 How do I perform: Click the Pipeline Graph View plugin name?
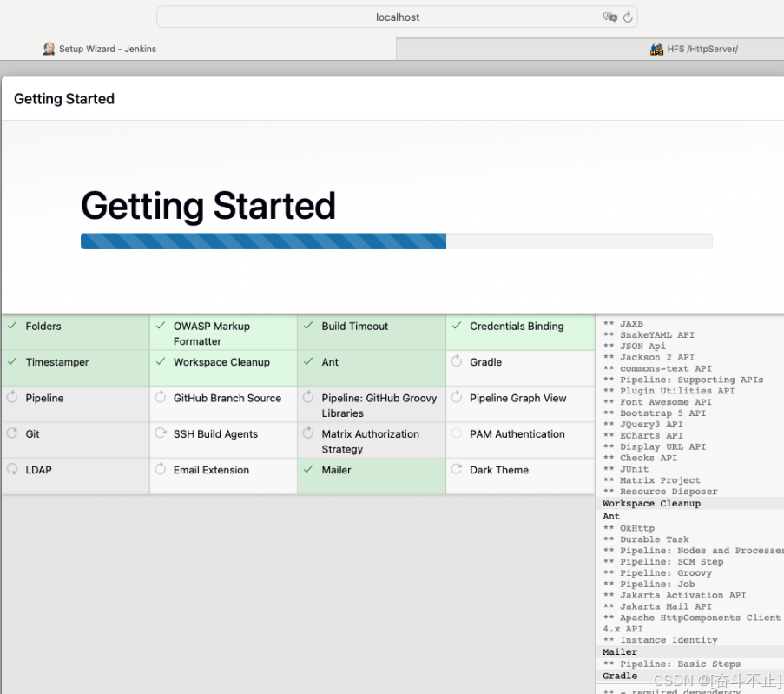click(518, 399)
